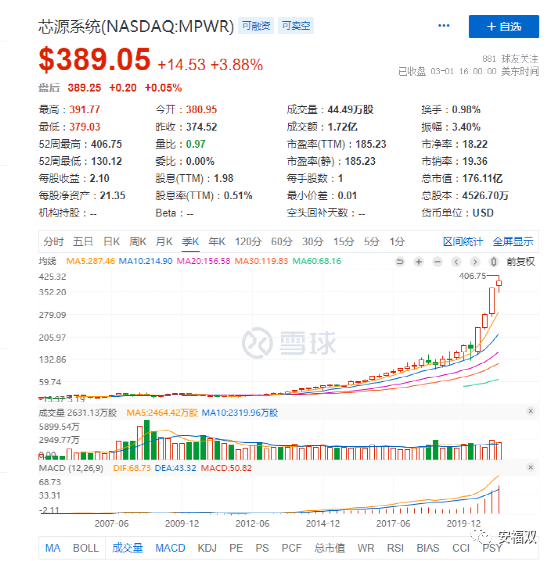Click the 52周最高 406.75 value
554x561 pixels.
point(106,144)
